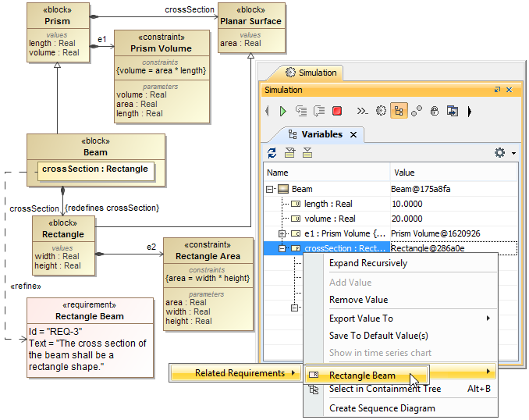Click the green Resume simulation button
The image size is (529, 420).
[x=283, y=112]
